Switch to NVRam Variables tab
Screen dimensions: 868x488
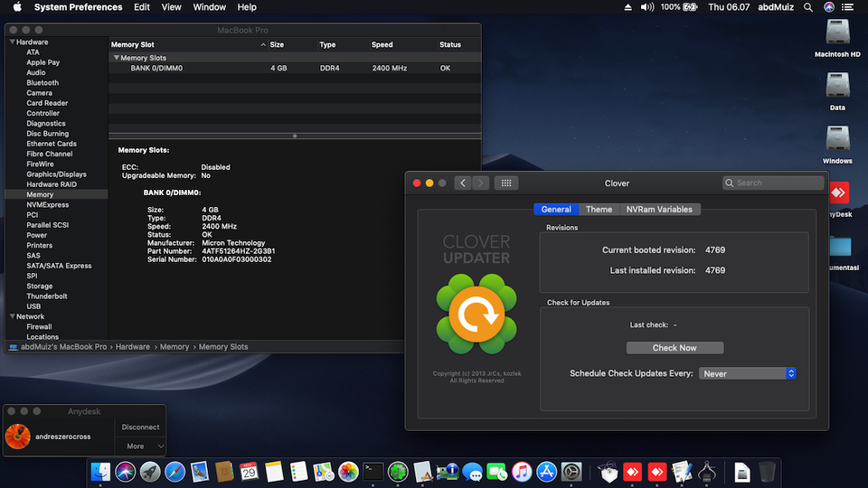tap(659, 209)
